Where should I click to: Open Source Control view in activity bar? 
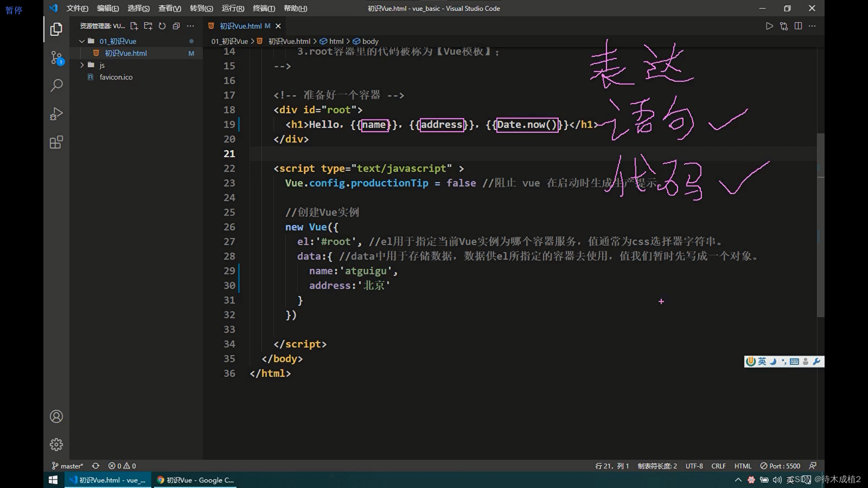pos(56,57)
